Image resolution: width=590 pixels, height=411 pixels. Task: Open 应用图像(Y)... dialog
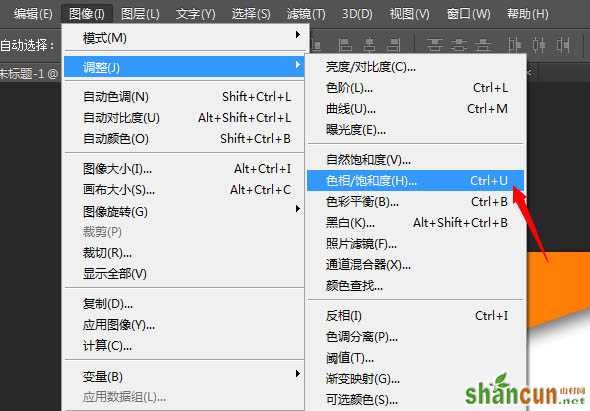point(184,324)
